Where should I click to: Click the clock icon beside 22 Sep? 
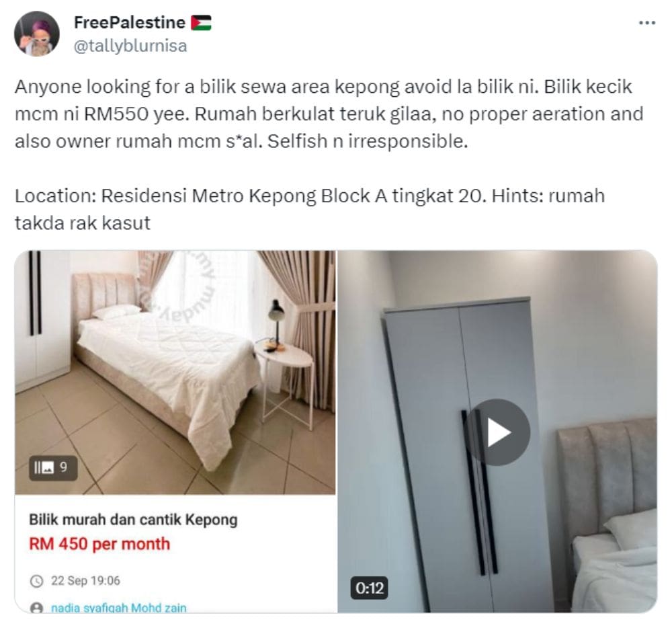point(37,581)
